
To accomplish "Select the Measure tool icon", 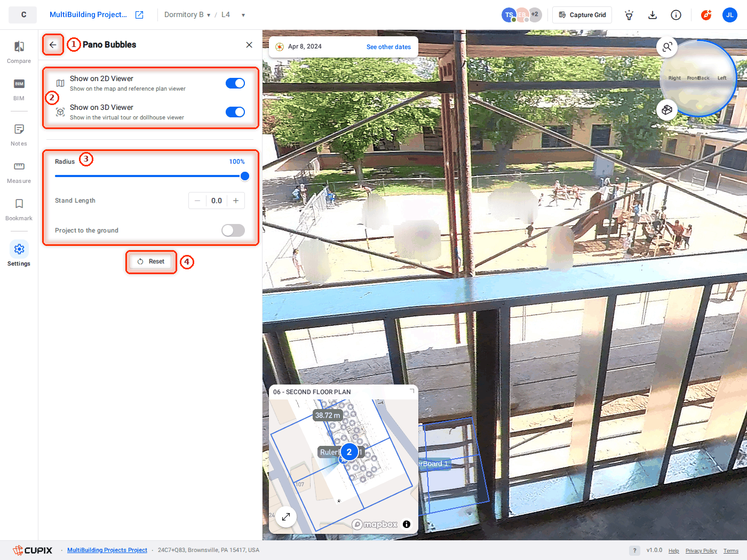I will click(19, 172).
